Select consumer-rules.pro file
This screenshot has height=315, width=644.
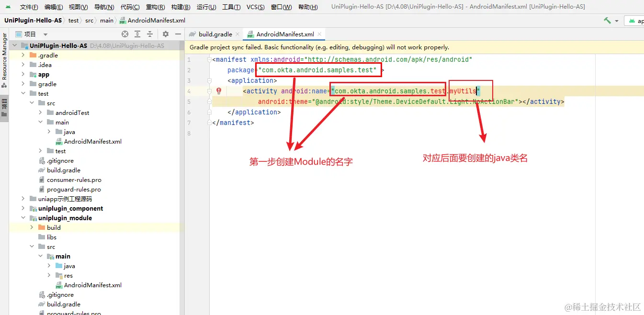[x=74, y=180]
